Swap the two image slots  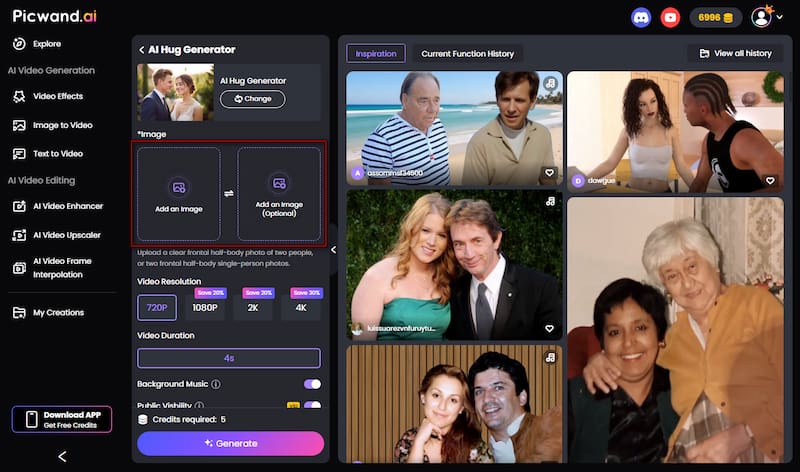coord(229,193)
